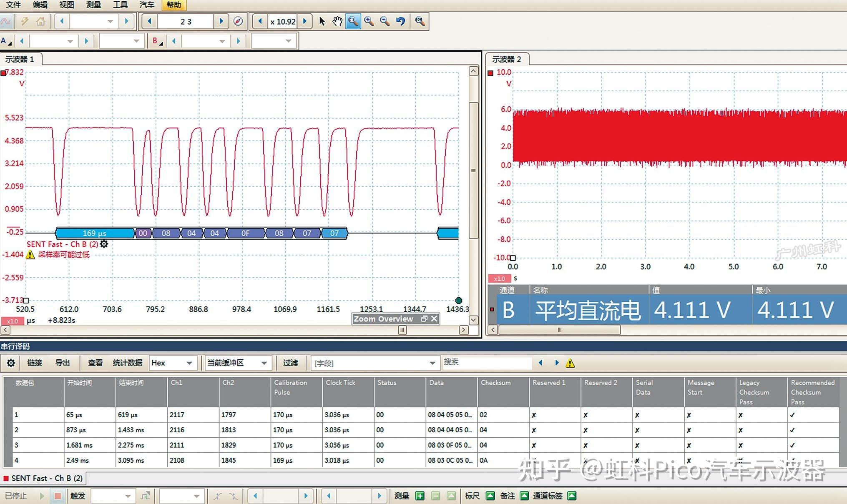Click the undo zoom arrow icon
The image size is (847, 504).
point(400,21)
